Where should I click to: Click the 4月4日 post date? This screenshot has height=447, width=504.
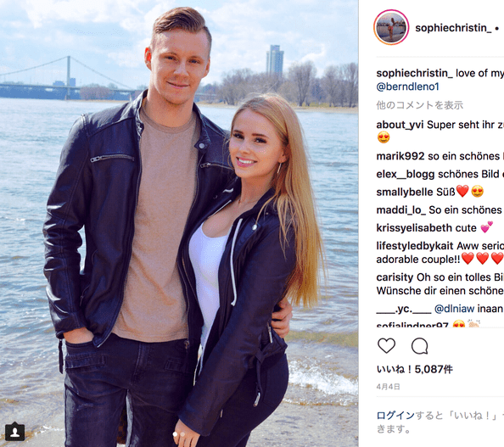coord(389,387)
